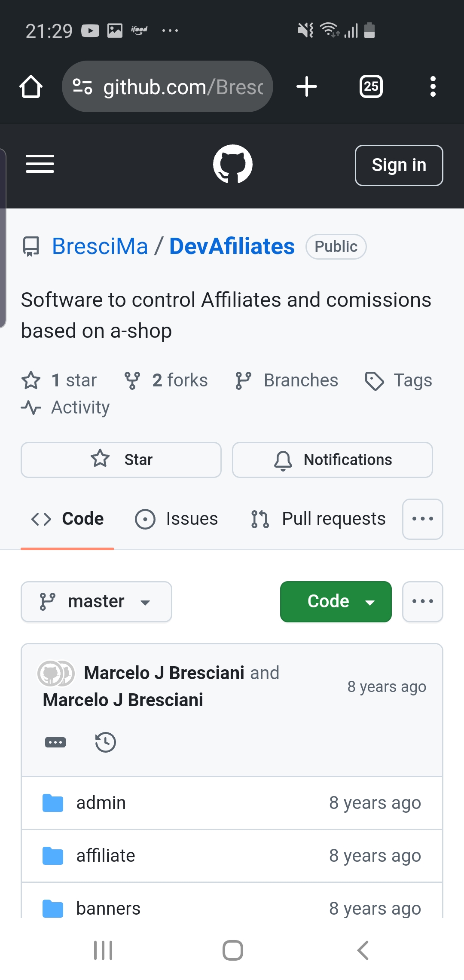Open the GitHub hamburger menu
464x980 pixels.
click(x=40, y=164)
